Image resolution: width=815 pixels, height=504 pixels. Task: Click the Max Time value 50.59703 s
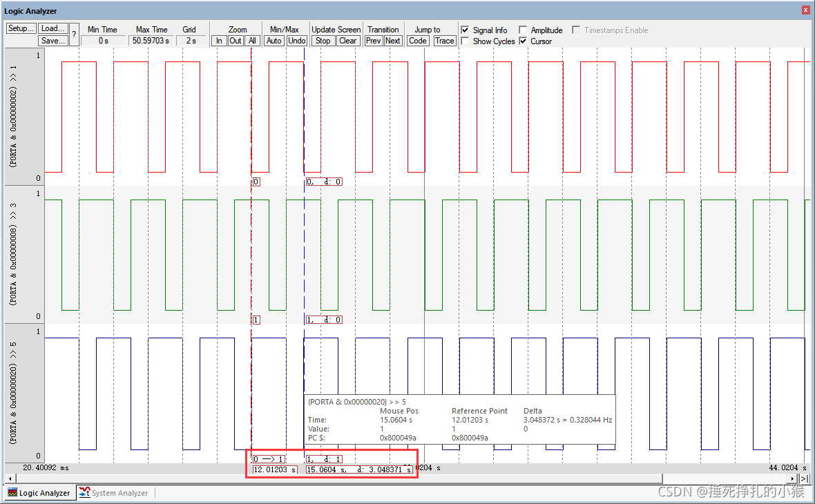[x=151, y=41]
